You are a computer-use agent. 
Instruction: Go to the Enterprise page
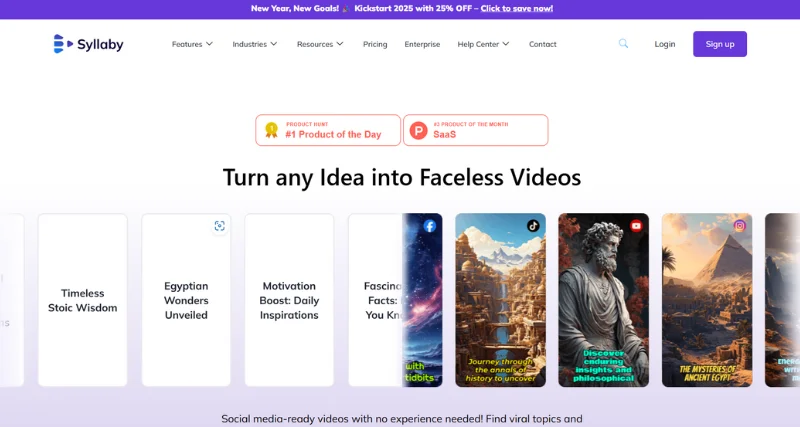pyautogui.click(x=422, y=44)
